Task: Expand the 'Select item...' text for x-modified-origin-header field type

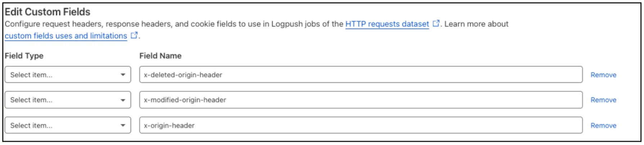Action: point(31,100)
